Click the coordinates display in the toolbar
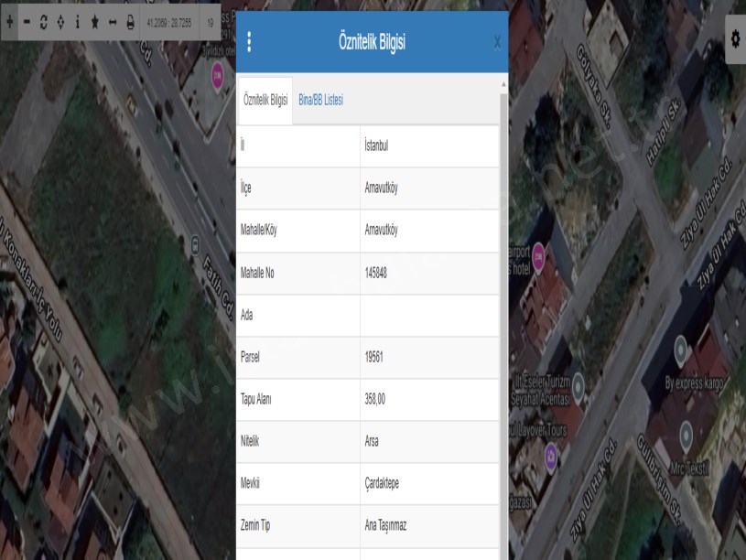The height and width of the screenshot is (560, 746). (169, 21)
